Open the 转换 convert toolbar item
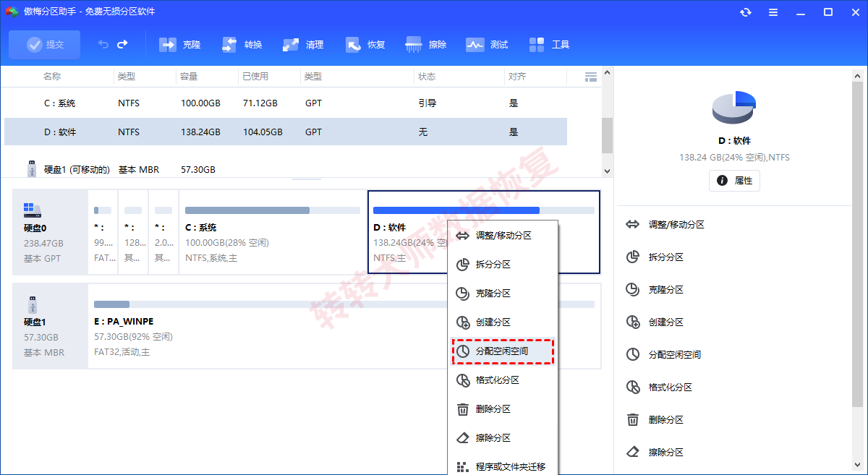 point(242,45)
